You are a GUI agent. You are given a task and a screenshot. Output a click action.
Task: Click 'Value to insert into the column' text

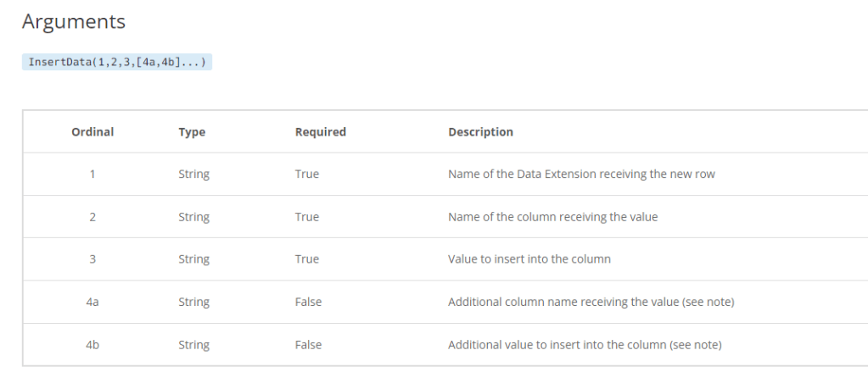[x=529, y=259]
